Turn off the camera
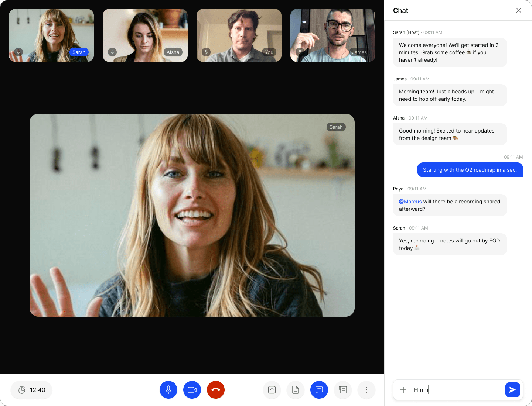 tap(192, 390)
